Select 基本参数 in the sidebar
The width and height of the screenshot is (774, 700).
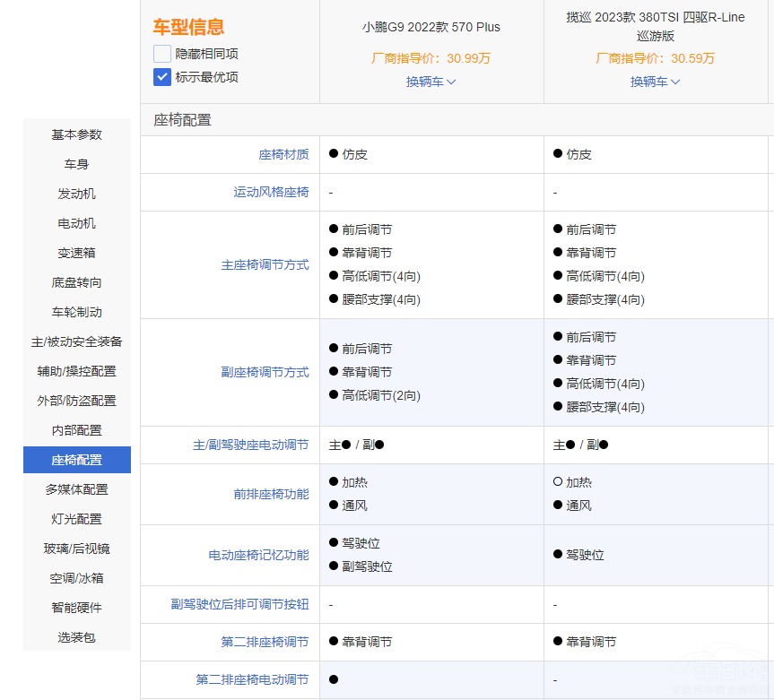coord(77,134)
